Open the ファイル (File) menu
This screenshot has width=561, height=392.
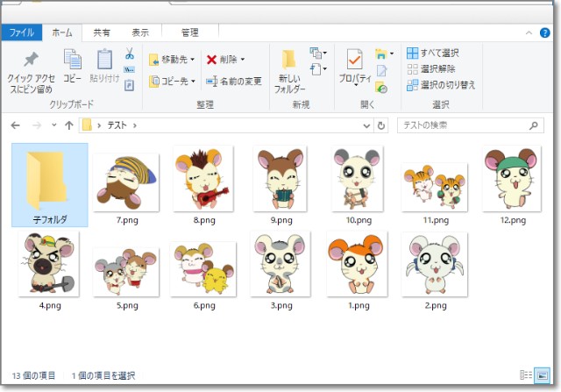[x=21, y=32]
